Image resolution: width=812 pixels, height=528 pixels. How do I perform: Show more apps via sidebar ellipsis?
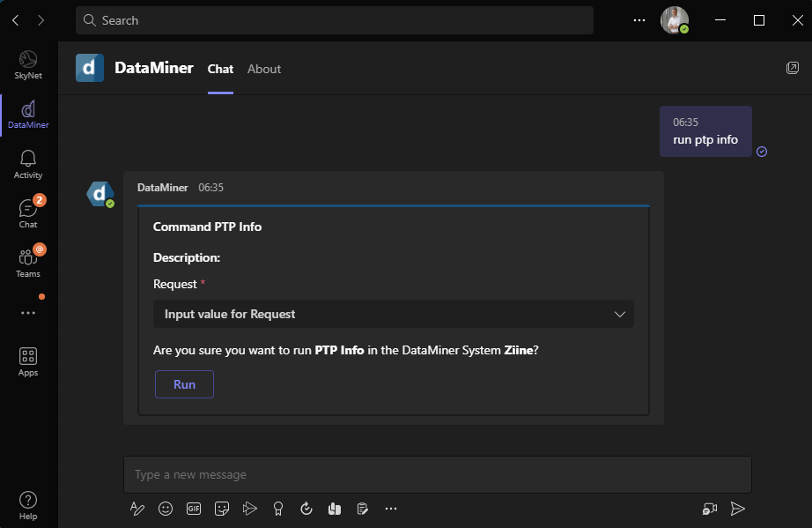pyautogui.click(x=28, y=313)
